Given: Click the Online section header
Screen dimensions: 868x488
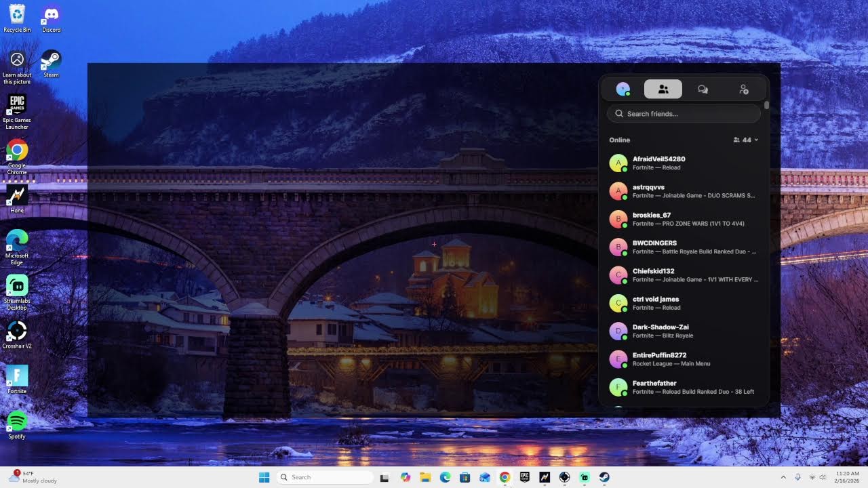Looking at the screenshot, I should coord(620,140).
